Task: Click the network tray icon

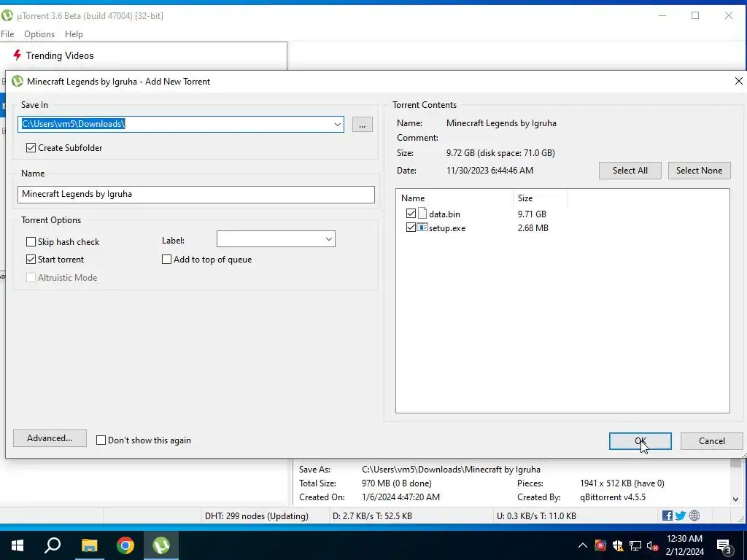Action: pos(635,545)
